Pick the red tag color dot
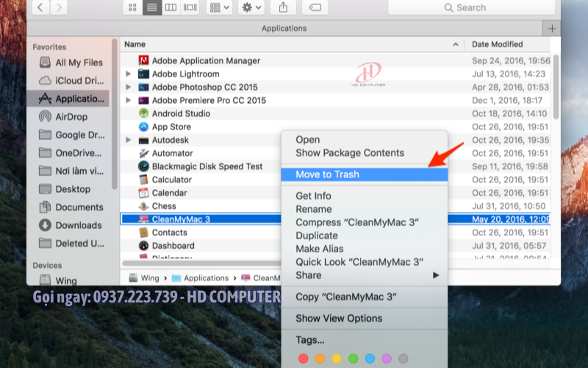Viewport: 588px width, 368px height. click(x=302, y=358)
